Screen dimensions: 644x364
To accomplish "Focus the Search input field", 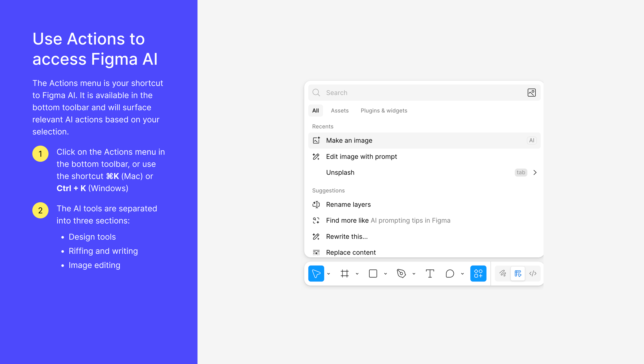I will [424, 93].
